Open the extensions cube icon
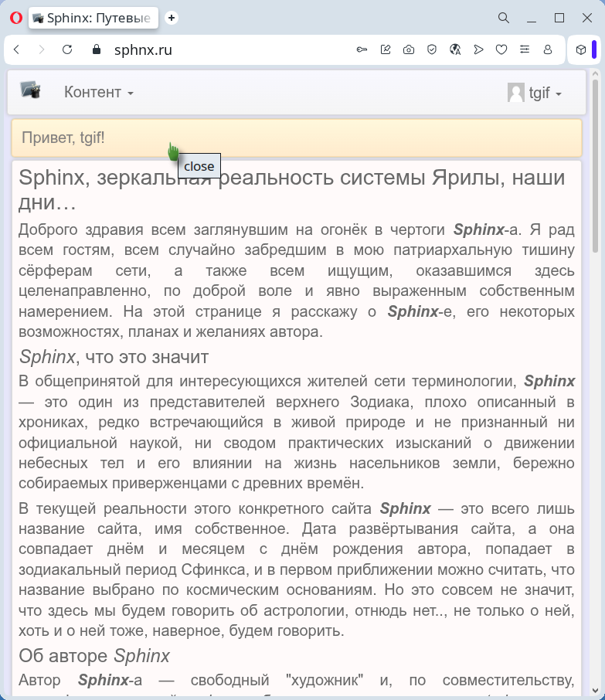605x700 pixels. click(x=581, y=50)
